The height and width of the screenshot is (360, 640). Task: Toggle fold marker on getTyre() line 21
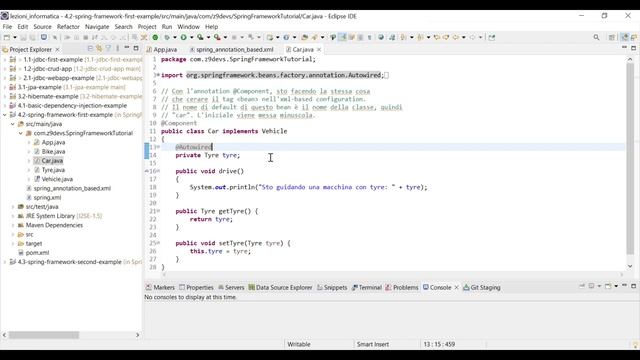coord(158,211)
